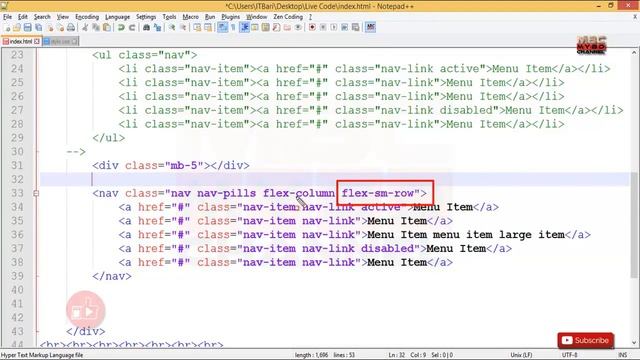This screenshot has height=360, width=640.
Task: Open the Edit menu
Action: (x=22, y=17)
